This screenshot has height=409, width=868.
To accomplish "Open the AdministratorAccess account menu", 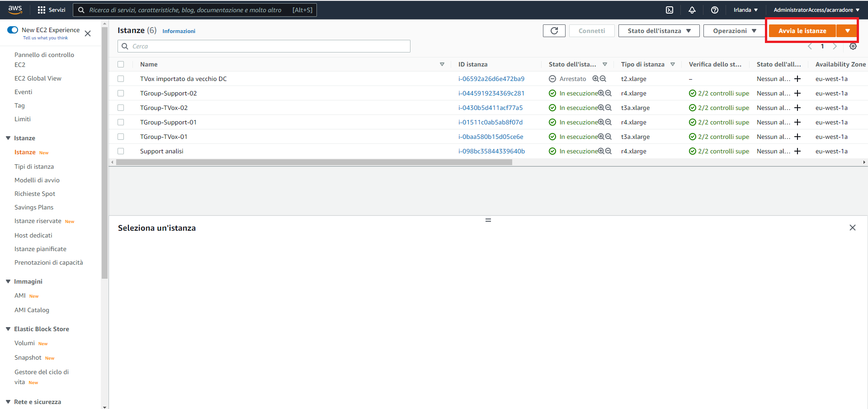I will [816, 10].
